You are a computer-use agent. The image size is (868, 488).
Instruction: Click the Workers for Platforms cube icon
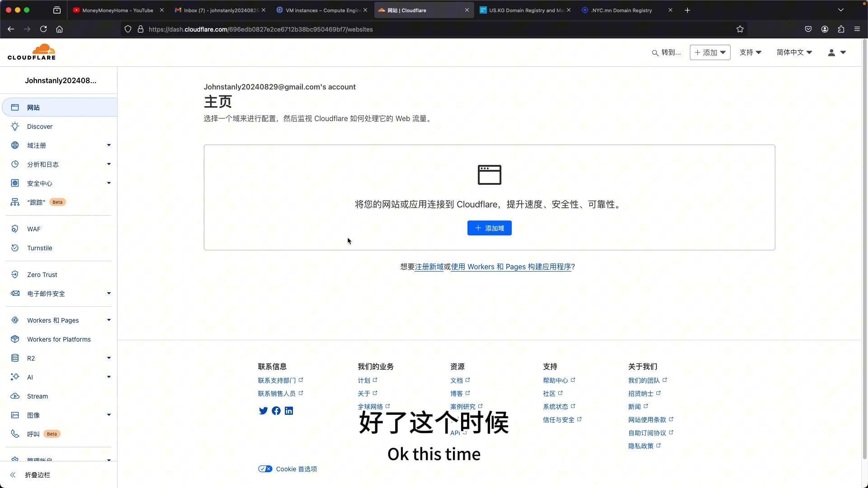(15, 339)
